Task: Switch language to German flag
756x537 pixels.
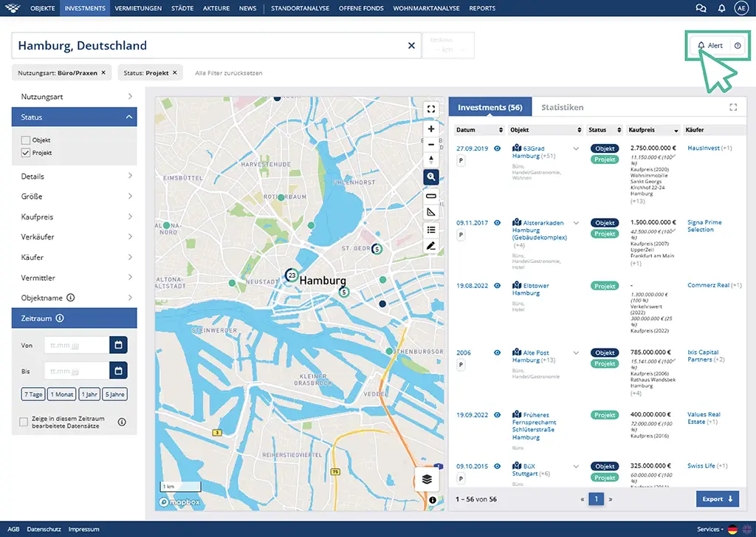Action: pyautogui.click(x=732, y=530)
